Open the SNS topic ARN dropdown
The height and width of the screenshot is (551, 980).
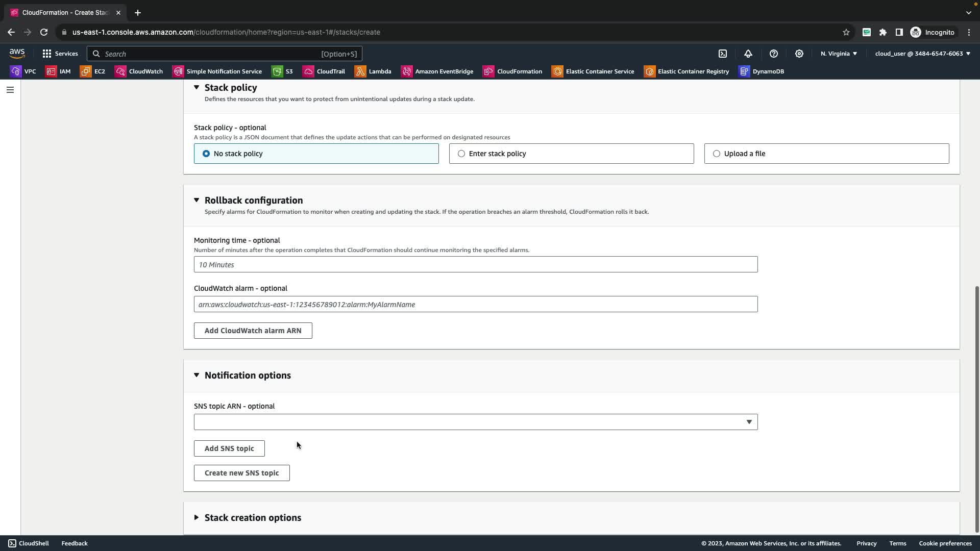[475, 422]
